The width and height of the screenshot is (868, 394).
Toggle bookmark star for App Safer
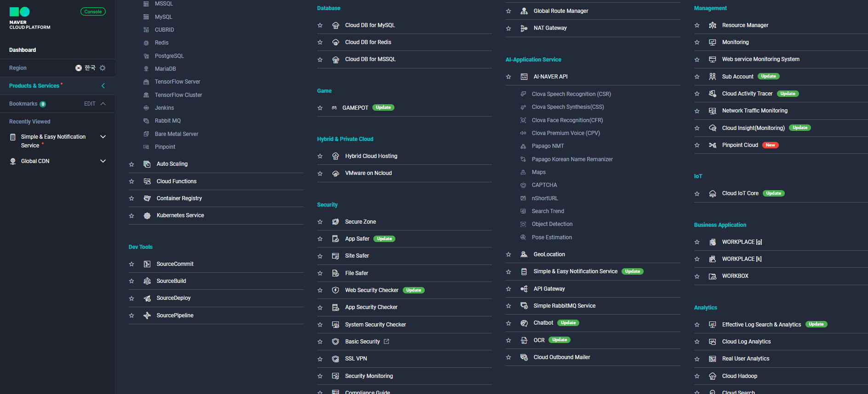point(320,239)
